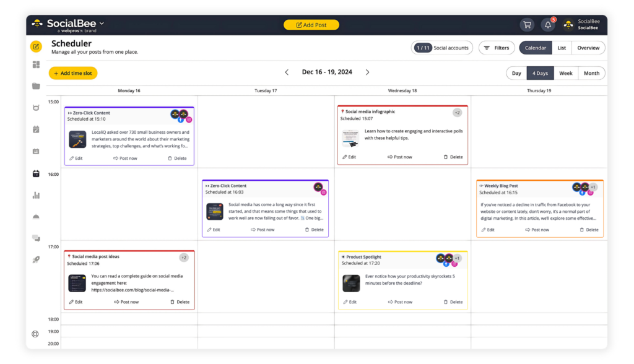Select the bot icon in the sidebar
634x364 pixels.
click(x=36, y=107)
